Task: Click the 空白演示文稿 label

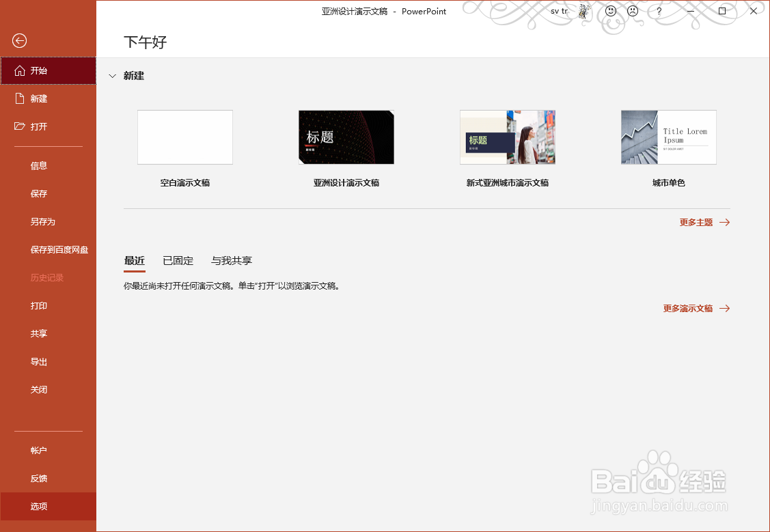Action: coord(185,182)
